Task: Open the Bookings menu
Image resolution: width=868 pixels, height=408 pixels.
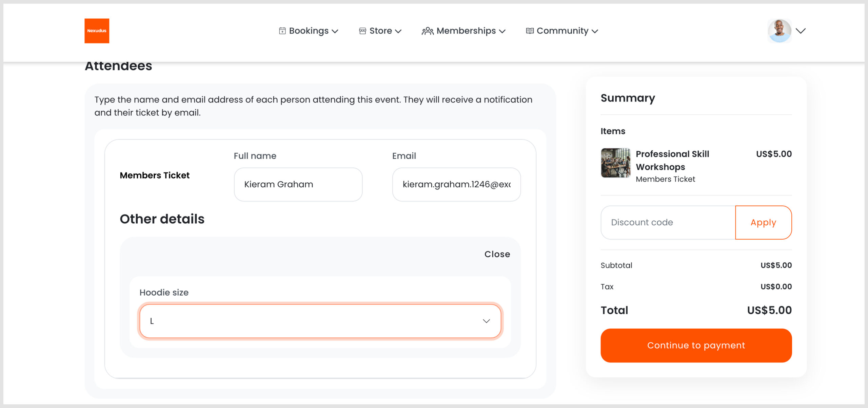Action: 309,31
